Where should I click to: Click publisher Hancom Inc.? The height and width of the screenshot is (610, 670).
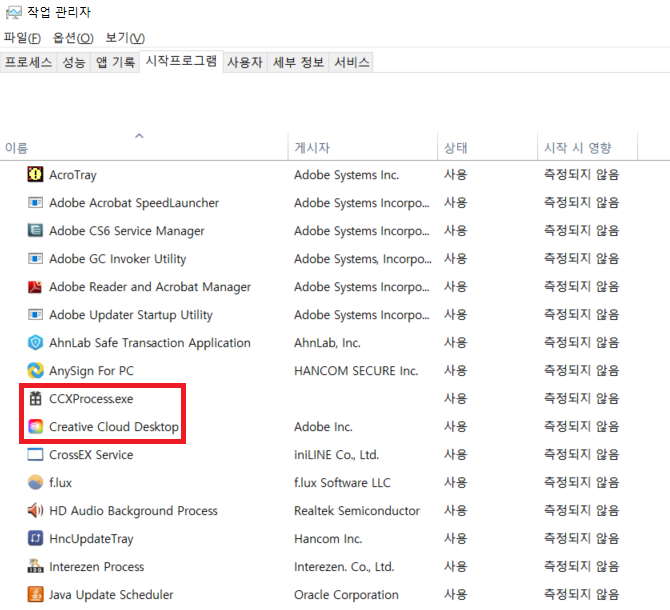coord(328,539)
